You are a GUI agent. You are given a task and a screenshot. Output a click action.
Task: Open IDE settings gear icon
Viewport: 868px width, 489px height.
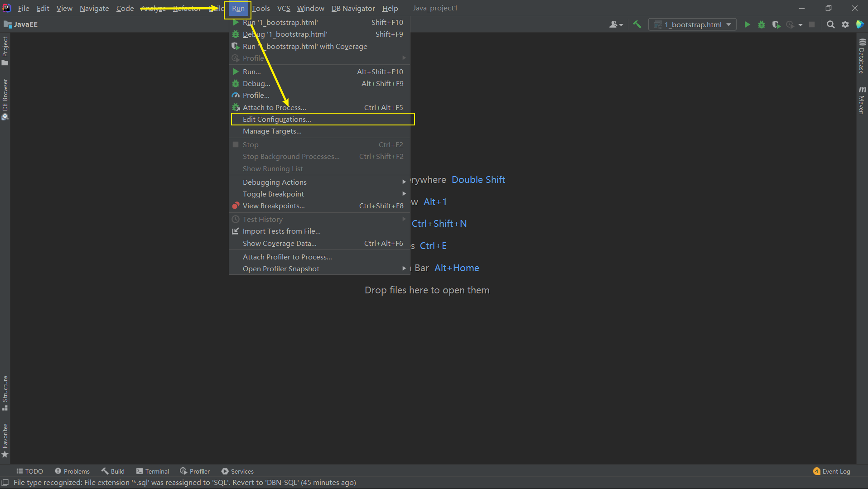coord(845,24)
